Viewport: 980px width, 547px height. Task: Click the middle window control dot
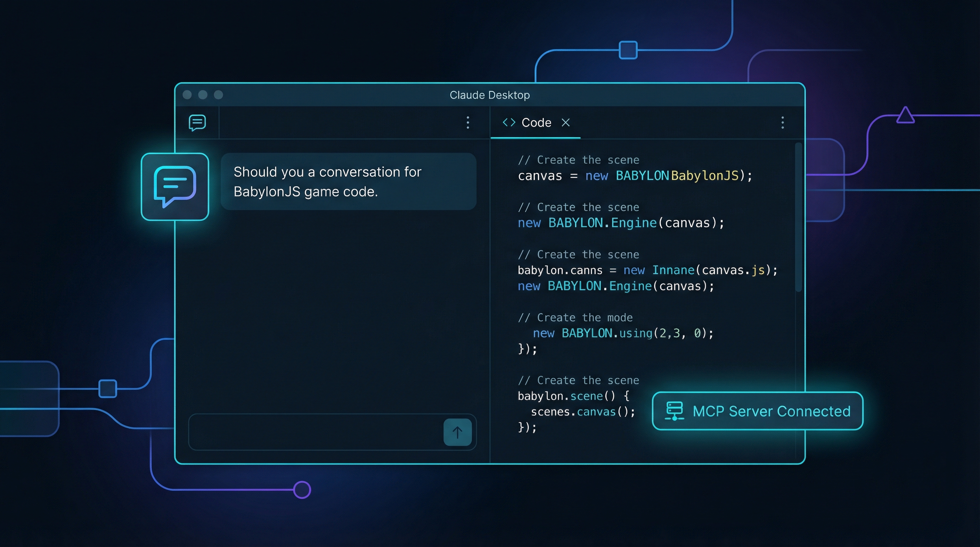[x=203, y=95]
